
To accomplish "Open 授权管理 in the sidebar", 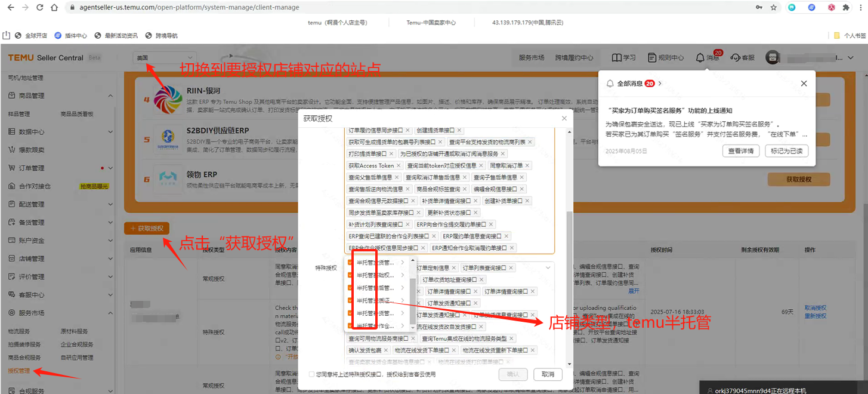I will click(x=19, y=371).
